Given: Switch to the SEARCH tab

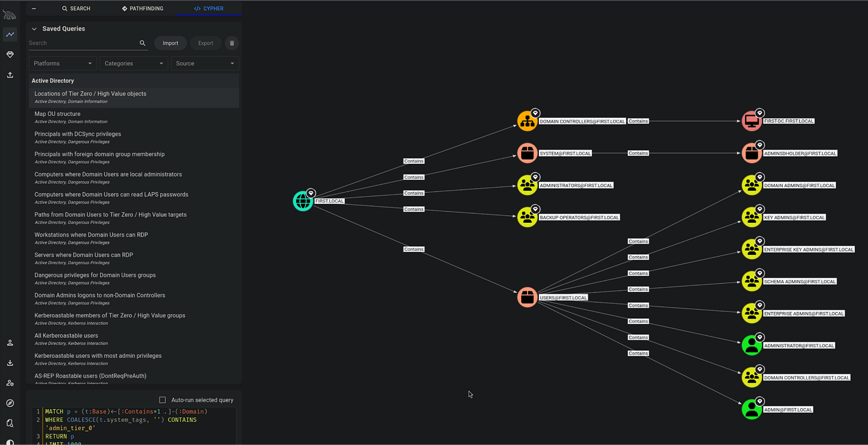Looking at the screenshot, I should click(x=76, y=8).
